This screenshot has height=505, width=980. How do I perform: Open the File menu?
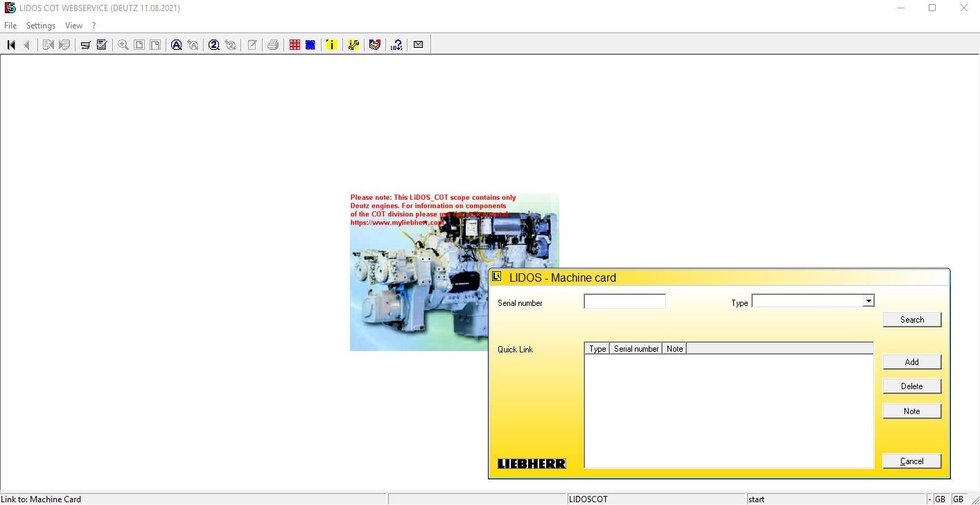tap(10, 26)
